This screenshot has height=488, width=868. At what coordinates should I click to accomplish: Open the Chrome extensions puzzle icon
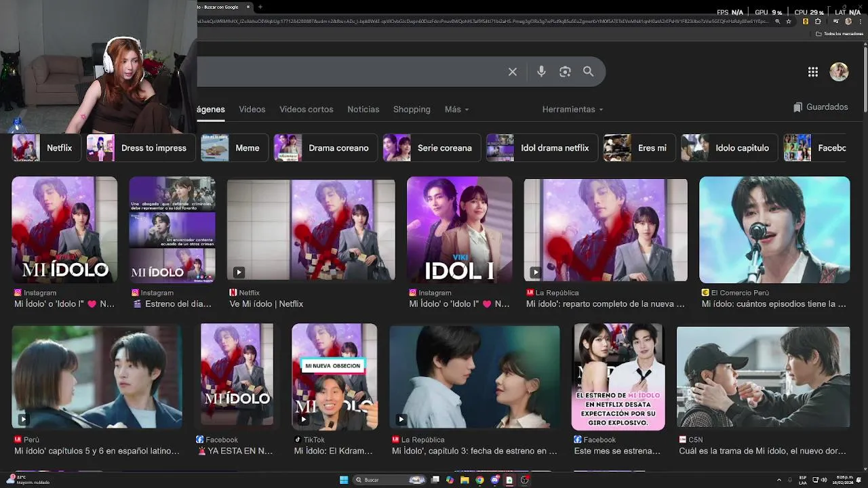tap(818, 22)
